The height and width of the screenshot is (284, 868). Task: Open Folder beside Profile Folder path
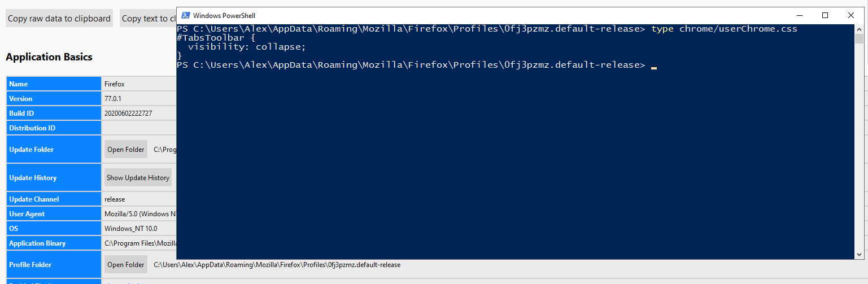126,264
